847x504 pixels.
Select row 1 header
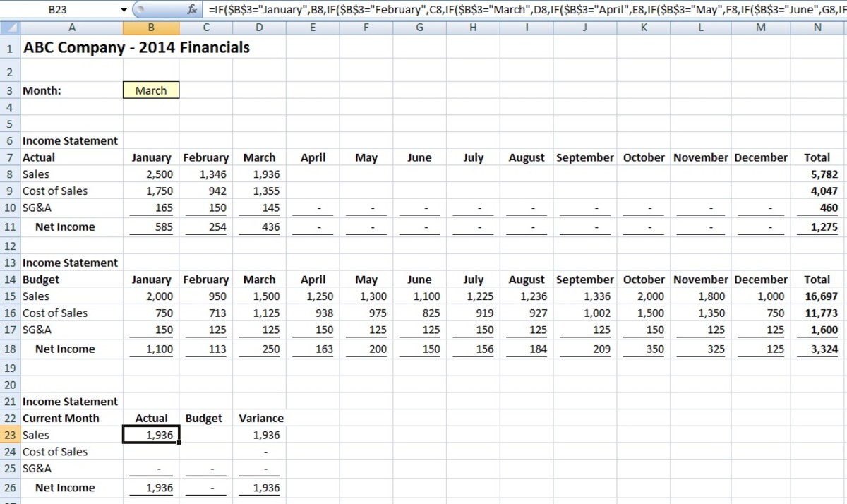10,49
